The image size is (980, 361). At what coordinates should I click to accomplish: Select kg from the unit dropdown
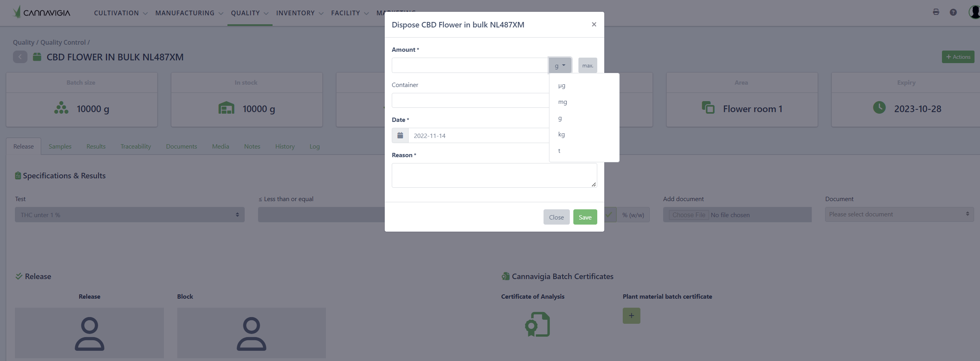[x=562, y=134]
